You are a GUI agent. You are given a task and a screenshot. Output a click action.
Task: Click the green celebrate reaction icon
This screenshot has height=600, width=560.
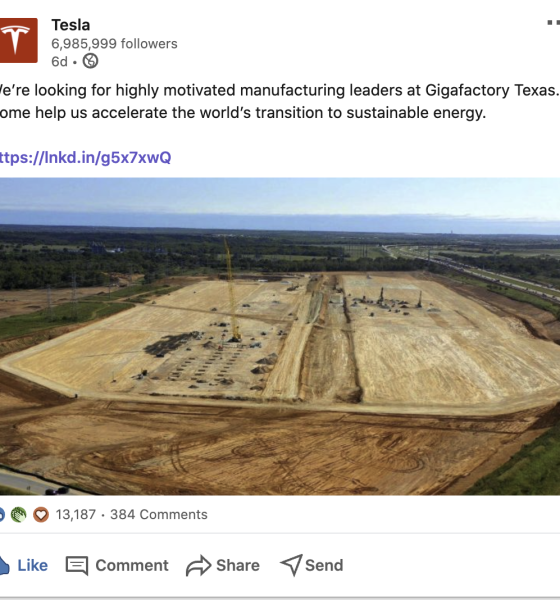18,515
